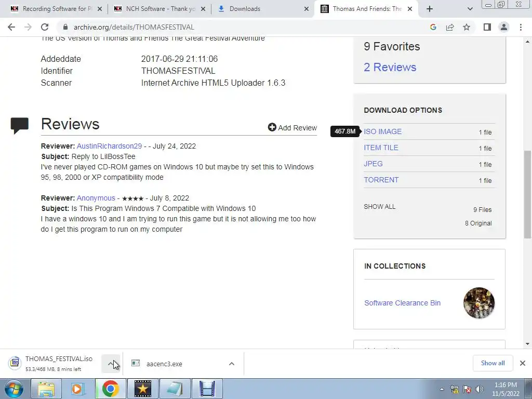The width and height of the screenshot is (532, 399).
Task: Open the aacenc3.exe downloaded file
Action: coord(164,364)
